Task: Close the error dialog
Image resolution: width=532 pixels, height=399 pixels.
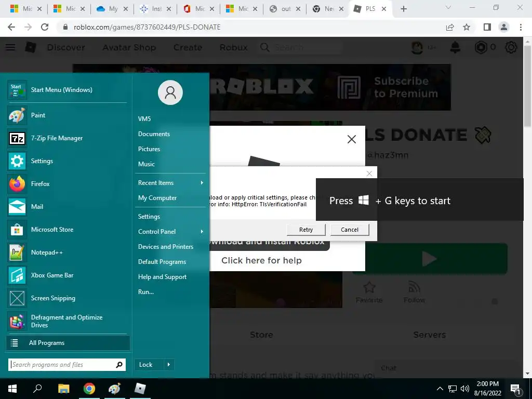Action: point(369,174)
